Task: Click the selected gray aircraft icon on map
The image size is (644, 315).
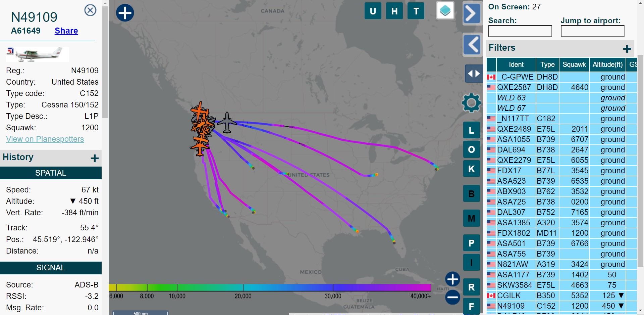Action: tap(227, 122)
